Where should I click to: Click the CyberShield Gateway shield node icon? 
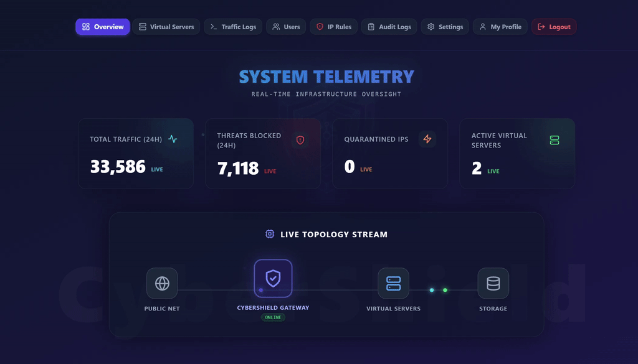(274, 279)
